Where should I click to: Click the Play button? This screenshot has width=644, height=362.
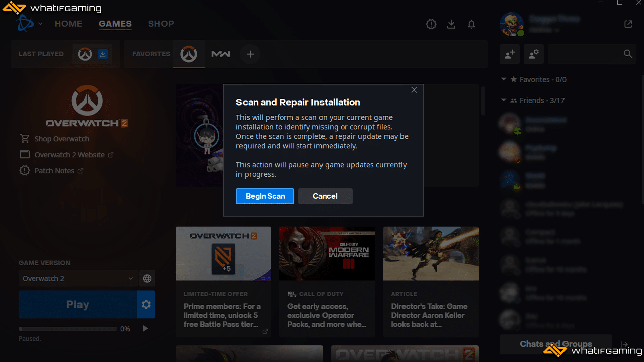coord(77,304)
